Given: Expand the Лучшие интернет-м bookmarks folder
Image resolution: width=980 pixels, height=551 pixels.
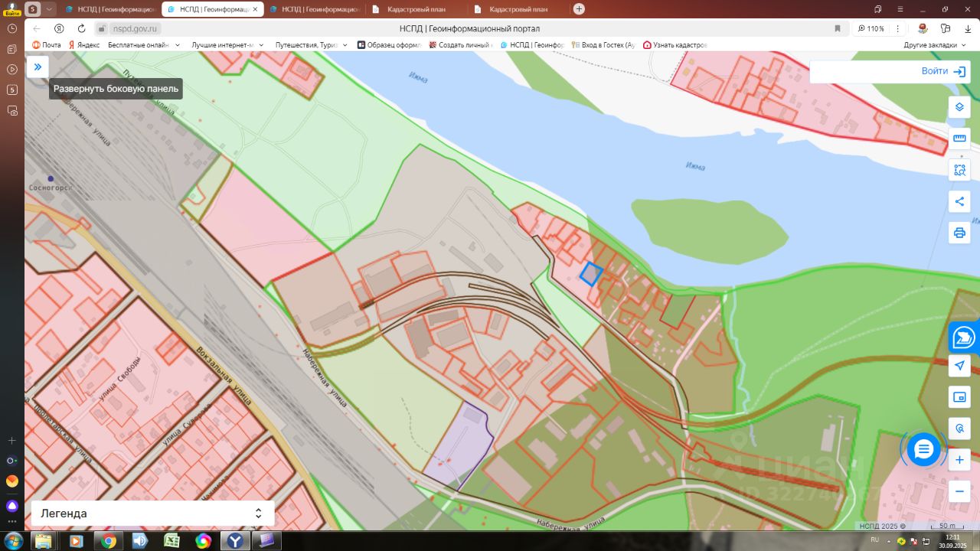Looking at the screenshot, I should pos(228,45).
